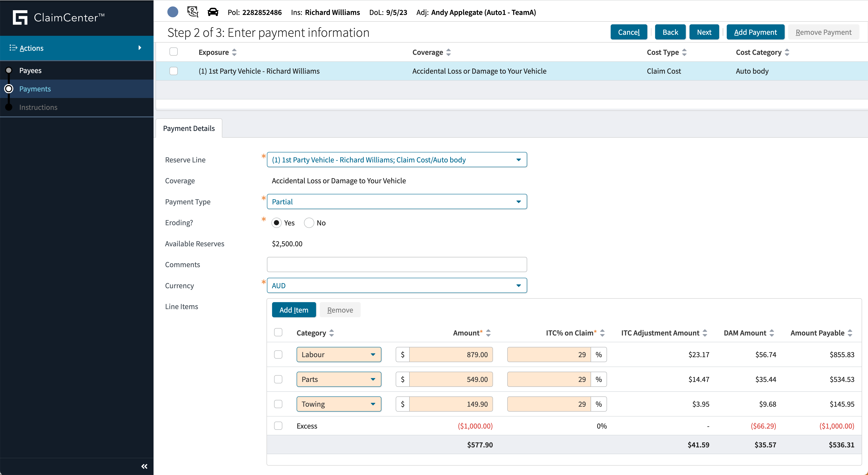
Task: Click the Next button
Action: (704, 32)
